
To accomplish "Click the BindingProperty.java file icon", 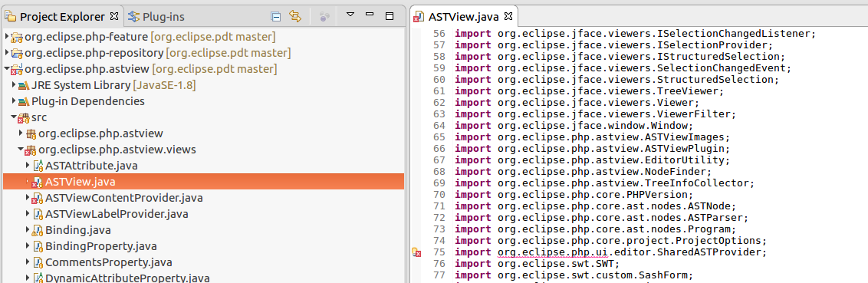I will [38, 246].
